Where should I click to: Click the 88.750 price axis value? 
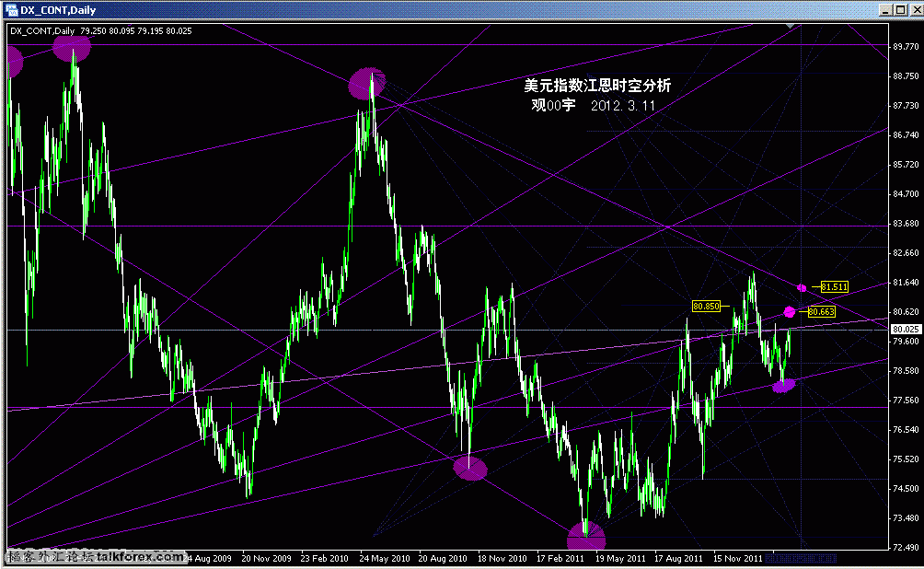[907, 76]
